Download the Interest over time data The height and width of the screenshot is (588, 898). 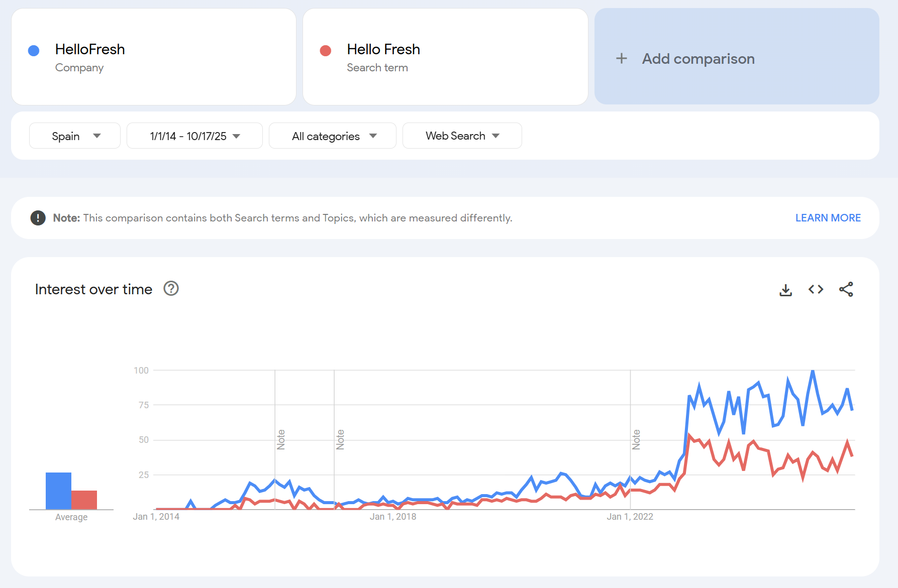pyautogui.click(x=785, y=290)
